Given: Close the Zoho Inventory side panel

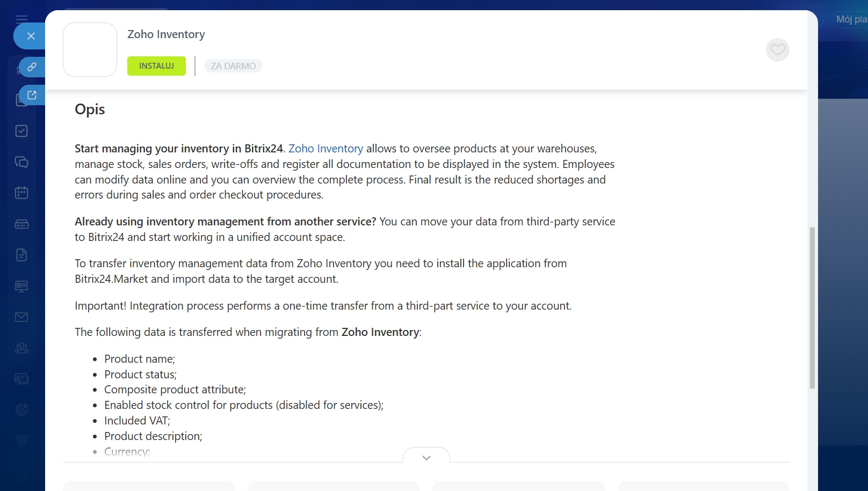Looking at the screenshot, I should click(x=31, y=36).
